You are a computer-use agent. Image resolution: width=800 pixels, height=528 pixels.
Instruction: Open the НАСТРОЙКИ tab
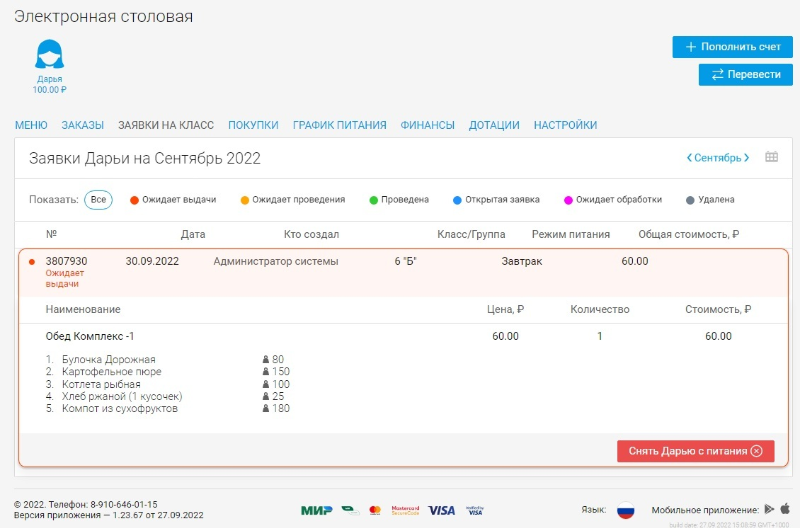point(565,125)
